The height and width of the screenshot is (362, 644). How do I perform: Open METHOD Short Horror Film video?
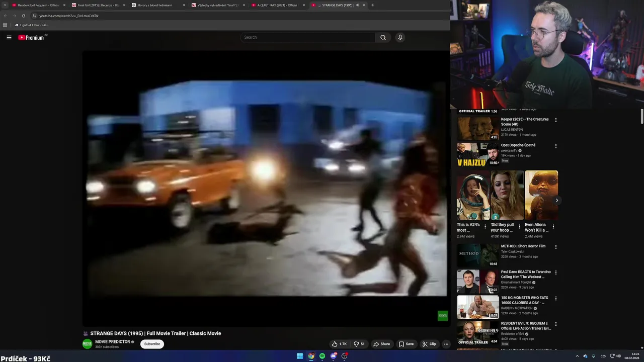[523, 246]
